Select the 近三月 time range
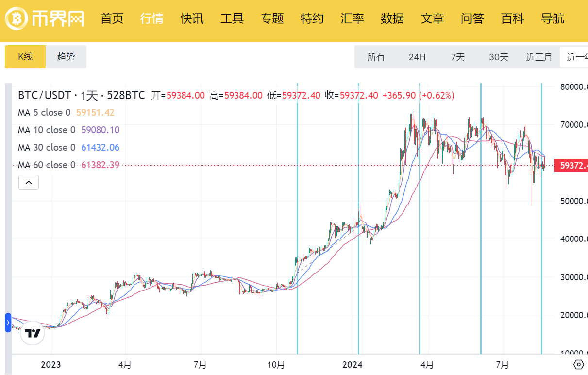This screenshot has height=375, width=588. [x=539, y=57]
